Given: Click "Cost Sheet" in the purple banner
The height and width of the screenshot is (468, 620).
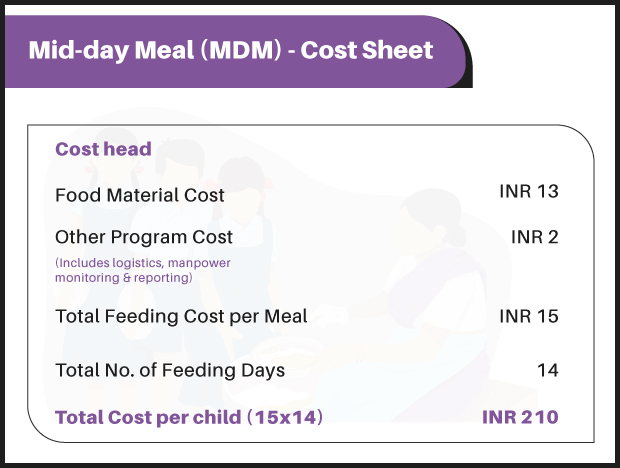Looking at the screenshot, I should tap(367, 50).
